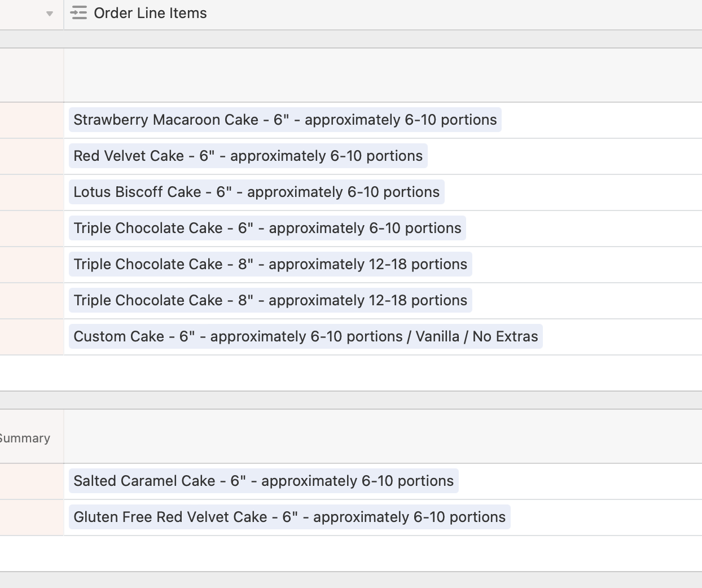Open Gluten Free Red Velvet Cake record
The width and height of the screenshot is (702, 588).
[x=289, y=517]
